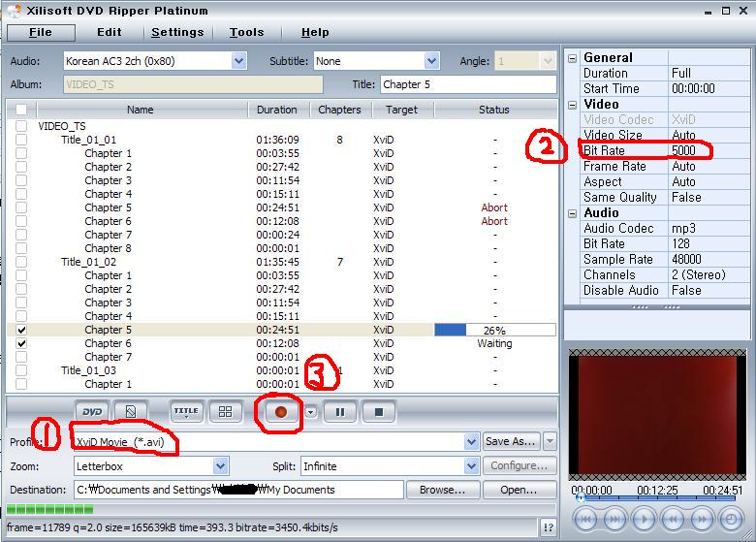This screenshot has width=756, height=542.
Task: Click the TITLE toolbar button
Action: tap(186, 412)
